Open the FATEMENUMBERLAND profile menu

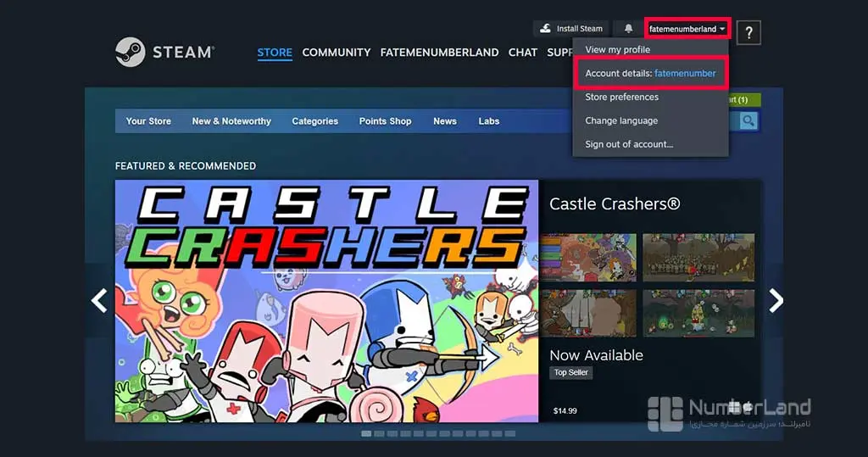point(439,52)
